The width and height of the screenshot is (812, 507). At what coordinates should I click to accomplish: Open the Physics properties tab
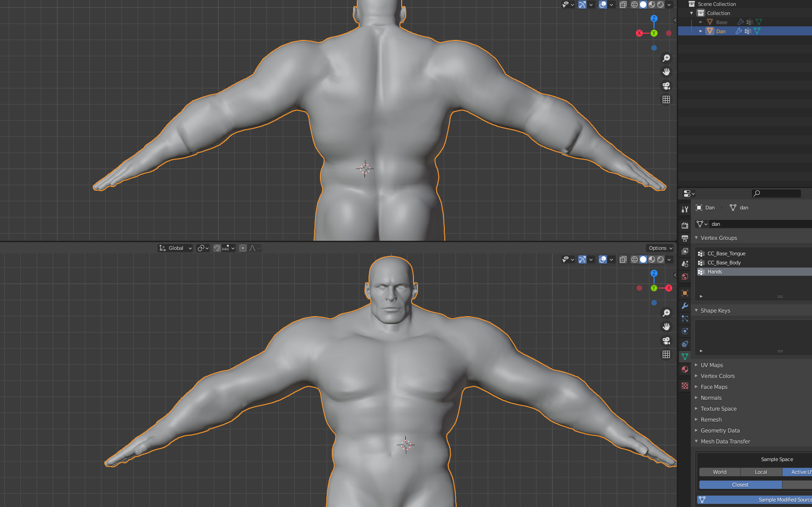[x=685, y=331]
